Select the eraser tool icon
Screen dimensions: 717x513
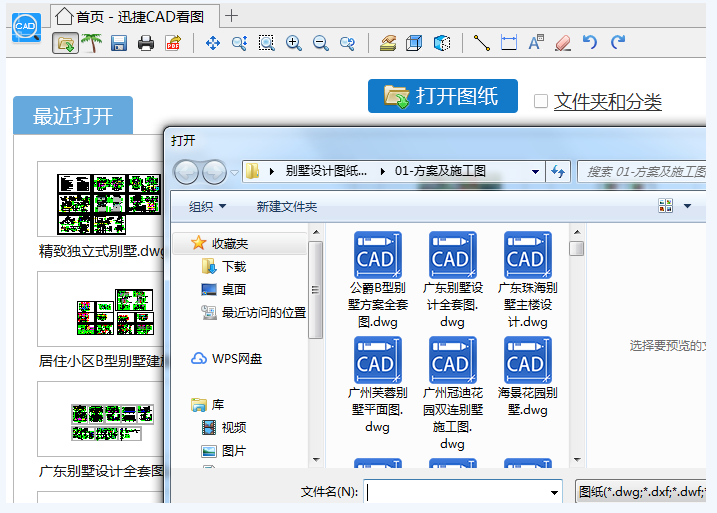tap(563, 43)
